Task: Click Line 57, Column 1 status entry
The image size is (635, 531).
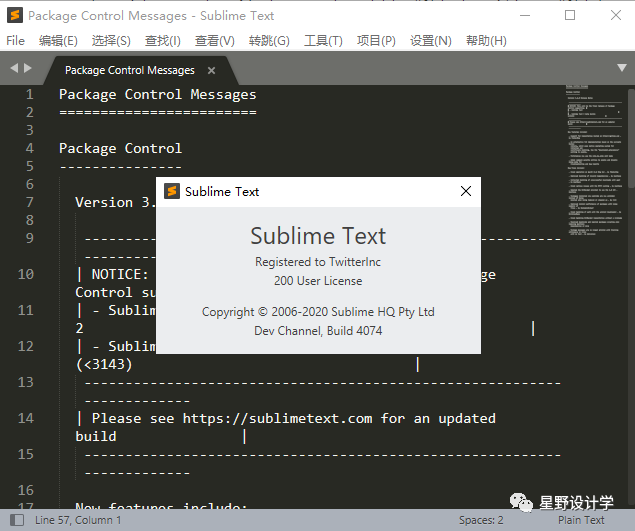Action: pyautogui.click(x=78, y=520)
